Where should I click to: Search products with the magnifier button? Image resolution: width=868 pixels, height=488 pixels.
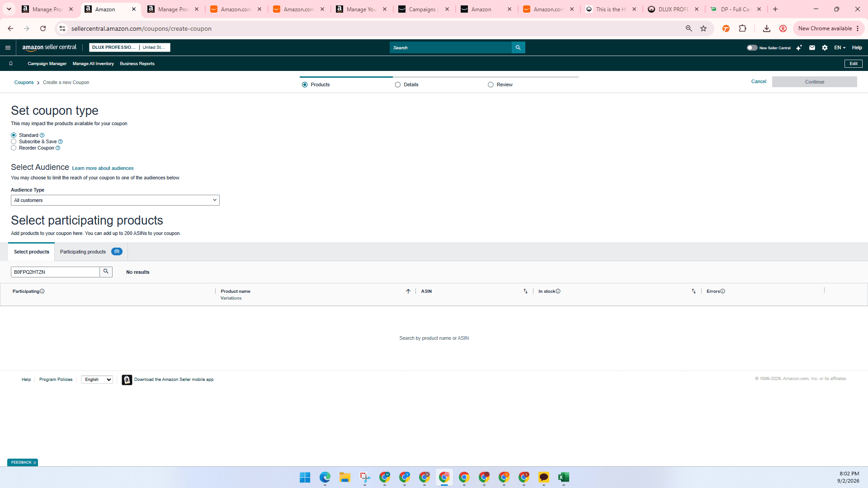pyautogui.click(x=106, y=272)
